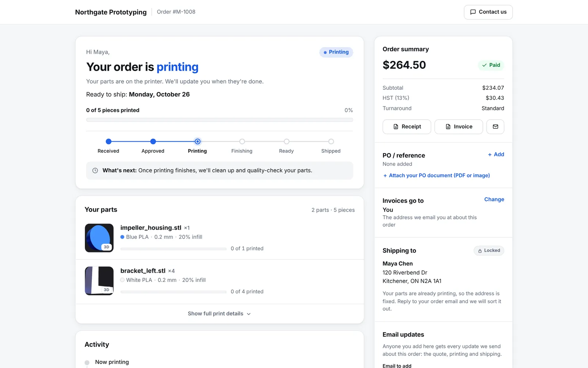
Task: Change who invoices go to
Action: point(494,199)
